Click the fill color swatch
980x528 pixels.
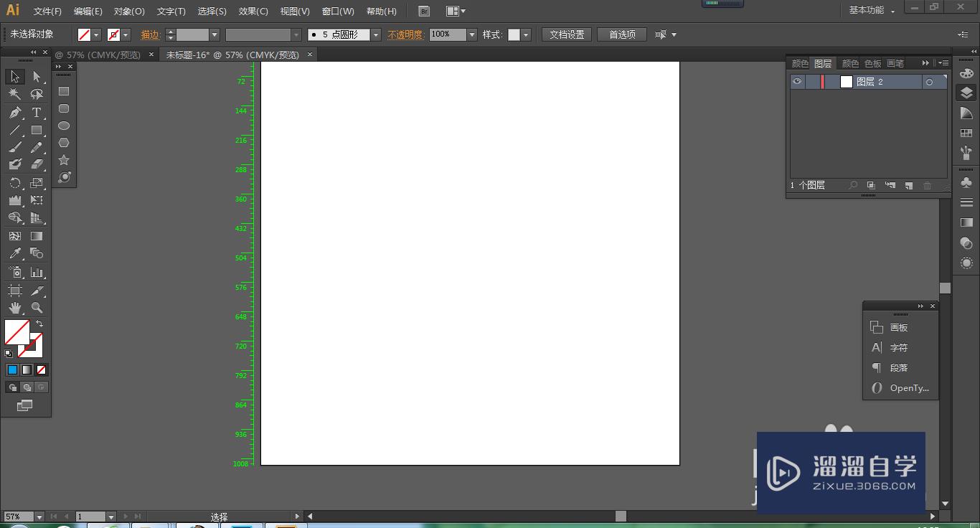17,332
